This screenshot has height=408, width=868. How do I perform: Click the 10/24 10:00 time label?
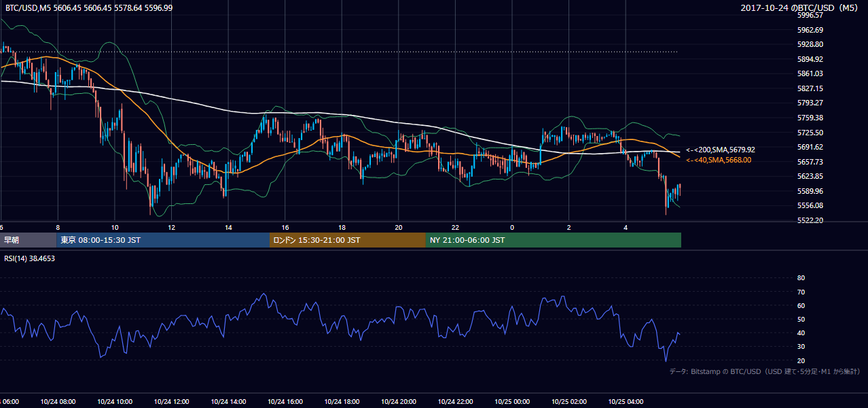(x=115, y=402)
